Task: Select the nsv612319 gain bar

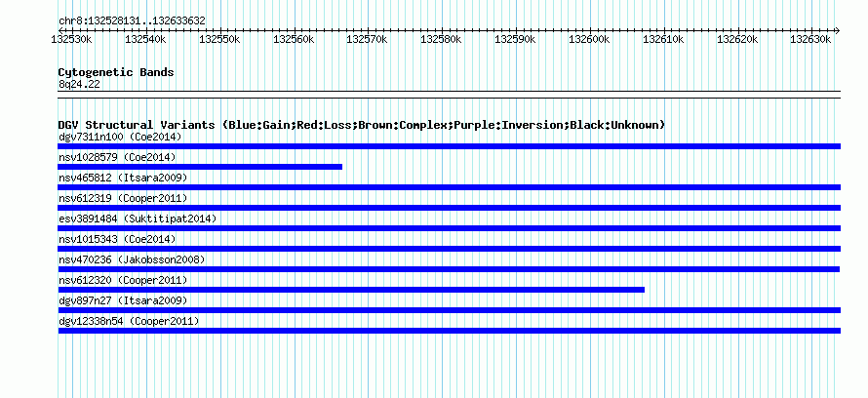Action: coord(449,208)
